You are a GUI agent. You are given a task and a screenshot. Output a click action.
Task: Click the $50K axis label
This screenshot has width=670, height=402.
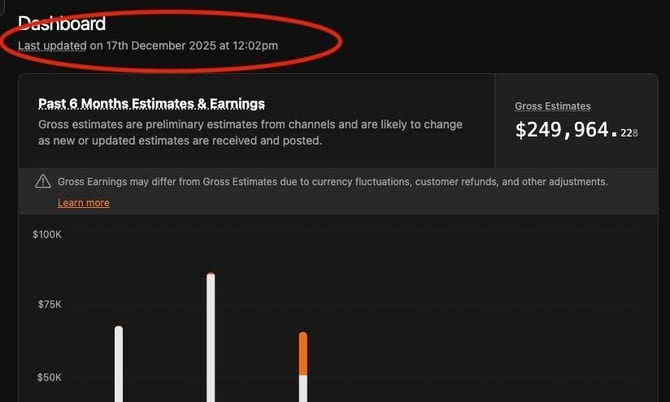47,378
